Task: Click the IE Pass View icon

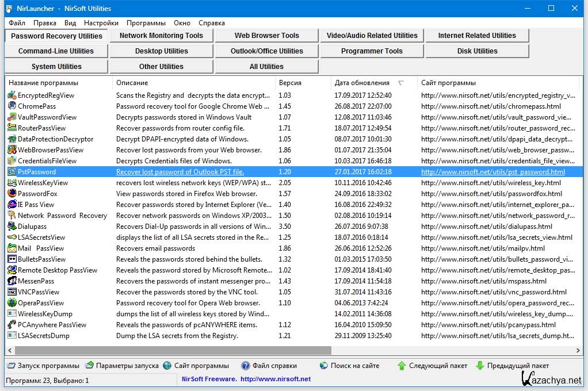Action: [x=12, y=205]
